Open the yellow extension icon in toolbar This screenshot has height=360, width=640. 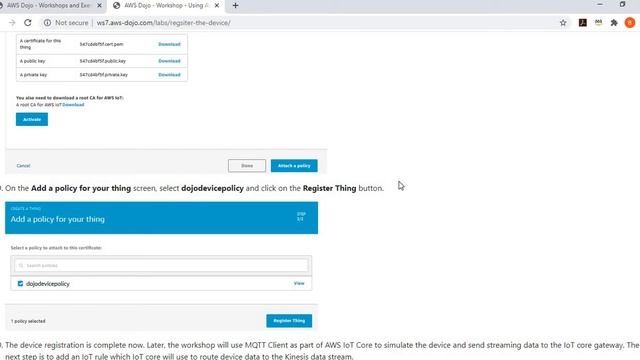pyautogui.click(x=598, y=23)
